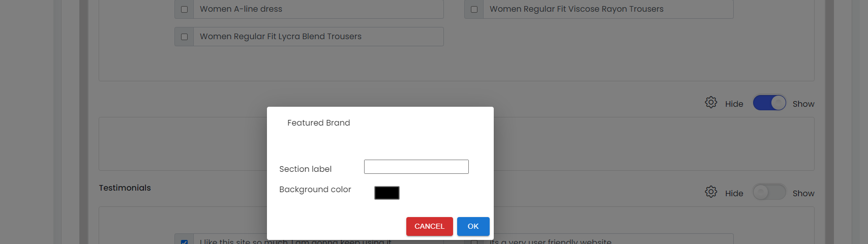Click the Hide label beside the enabled toggle
Screen dimensions: 868x244
coord(734,104)
